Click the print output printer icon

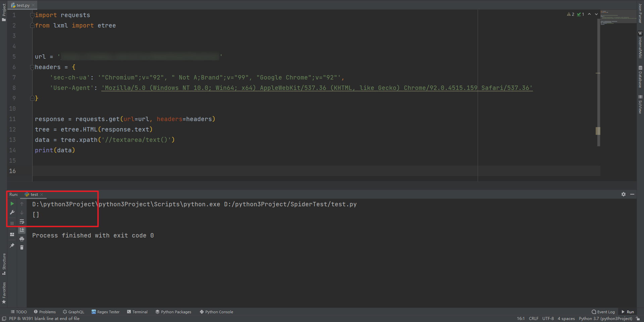pos(22,239)
